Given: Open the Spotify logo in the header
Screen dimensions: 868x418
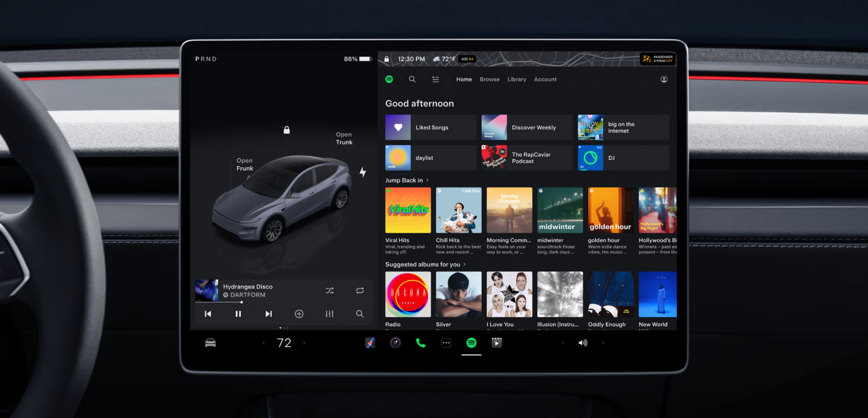Looking at the screenshot, I should (x=389, y=79).
